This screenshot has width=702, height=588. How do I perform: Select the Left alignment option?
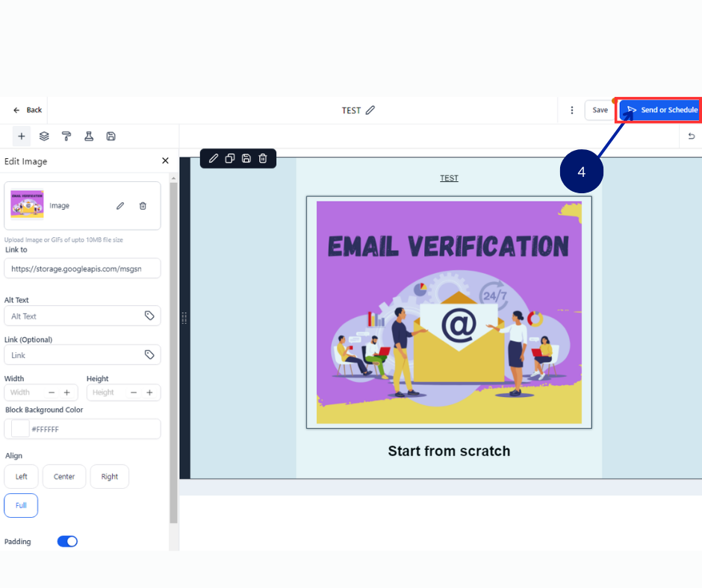pos(21,476)
